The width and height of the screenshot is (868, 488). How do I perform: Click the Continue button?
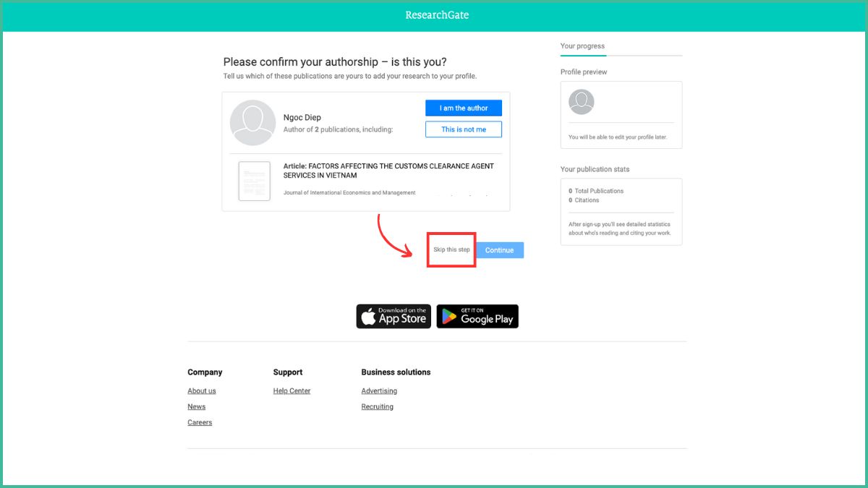(x=500, y=250)
